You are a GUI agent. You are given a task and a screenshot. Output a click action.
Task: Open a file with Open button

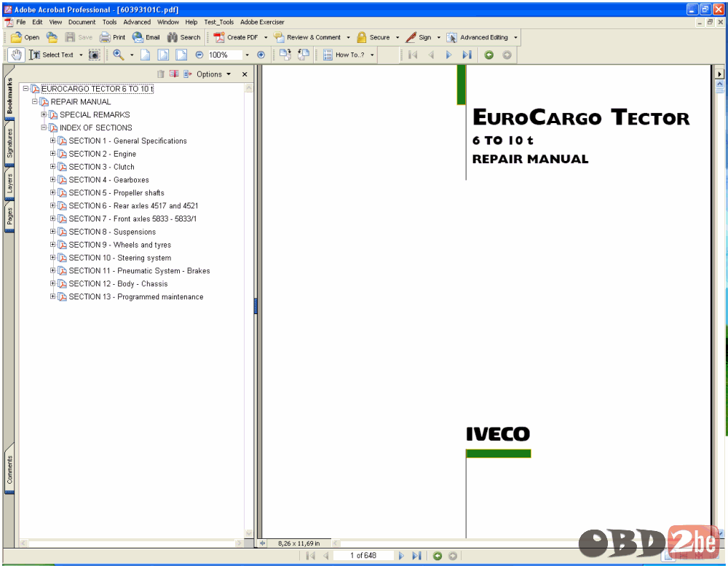[x=25, y=37]
